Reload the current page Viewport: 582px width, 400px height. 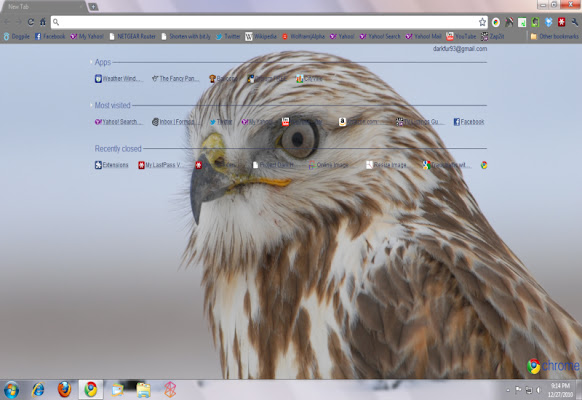[x=31, y=22]
